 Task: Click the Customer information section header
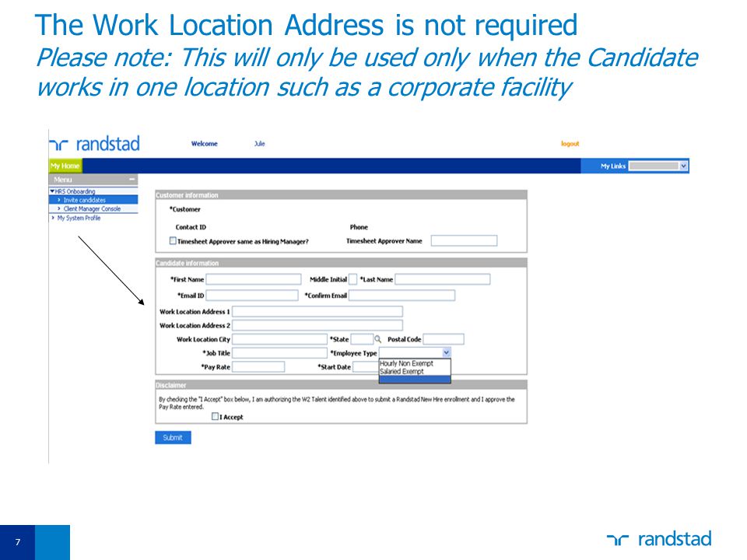click(x=341, y=194)
